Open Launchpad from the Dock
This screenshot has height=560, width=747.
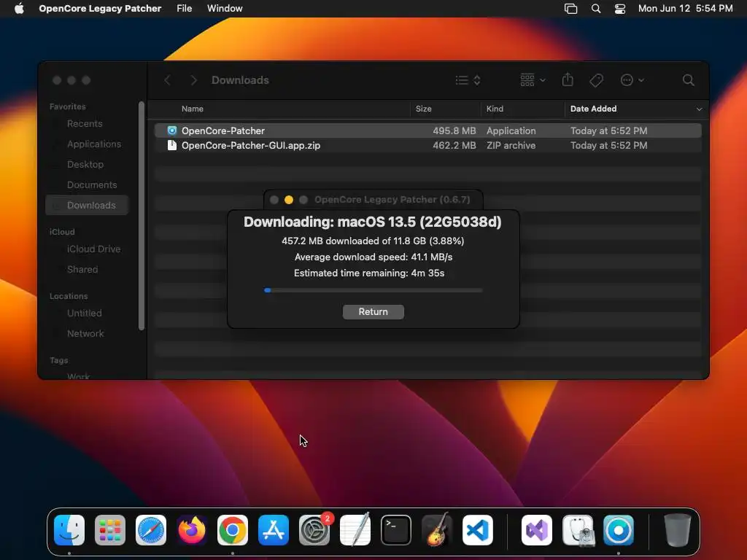[x=110, y=530]
